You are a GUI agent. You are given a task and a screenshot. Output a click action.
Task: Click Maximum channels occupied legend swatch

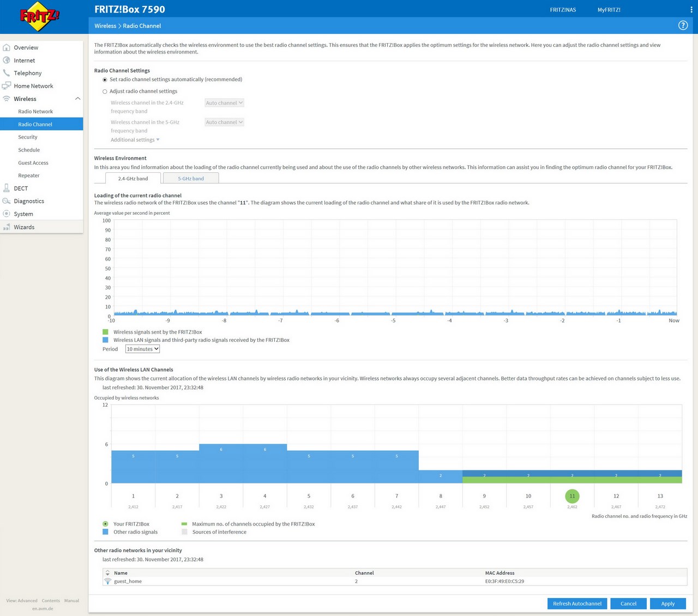coord(184,524)
